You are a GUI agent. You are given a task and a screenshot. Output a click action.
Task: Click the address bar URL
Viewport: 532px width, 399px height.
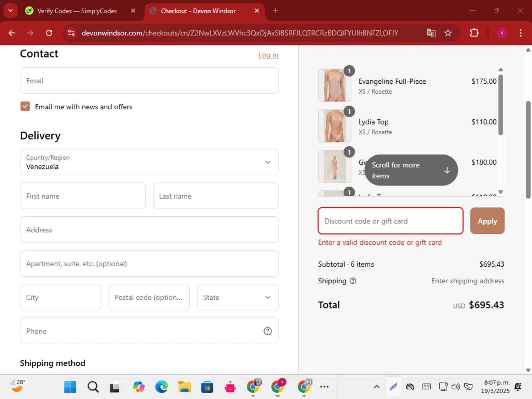point(240,33)
